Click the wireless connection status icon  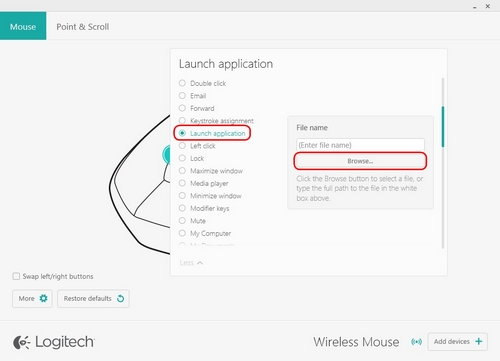click(416, 342)
